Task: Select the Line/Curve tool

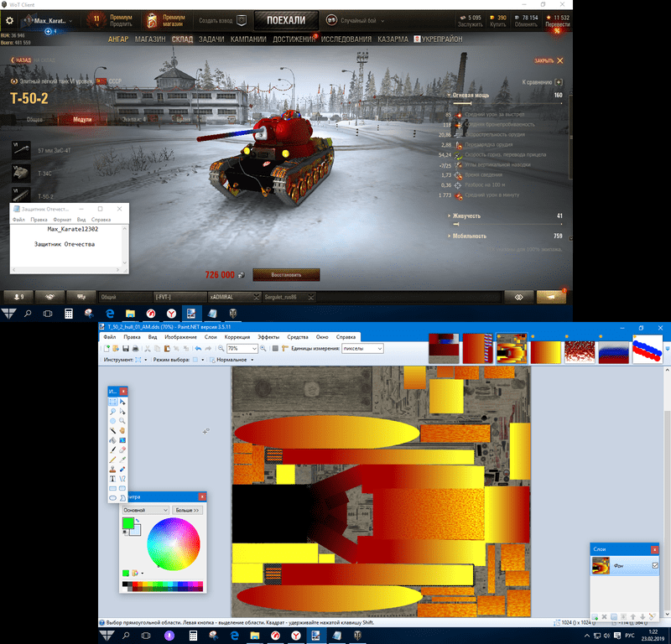Action: 122,479
